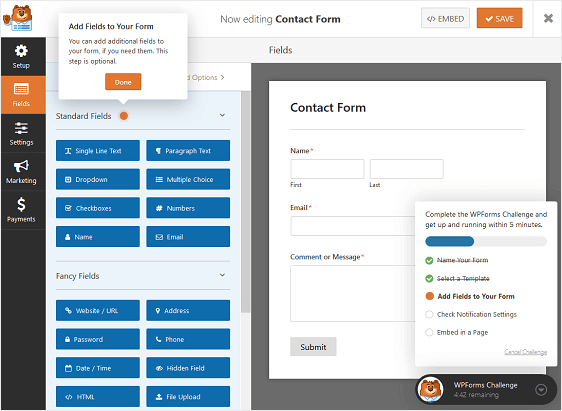562x411 pixels.
Task: Click Done in the tooltip
Action: [123, 82]
